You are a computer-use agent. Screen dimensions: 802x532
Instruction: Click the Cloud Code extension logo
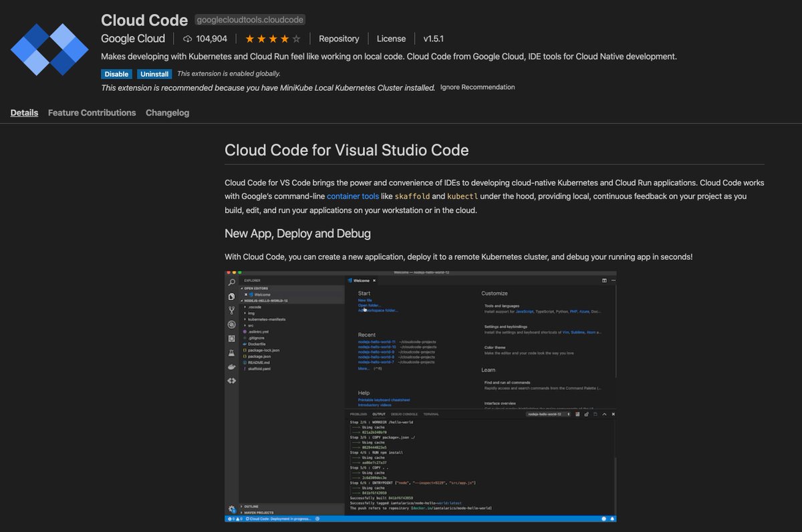49,49
